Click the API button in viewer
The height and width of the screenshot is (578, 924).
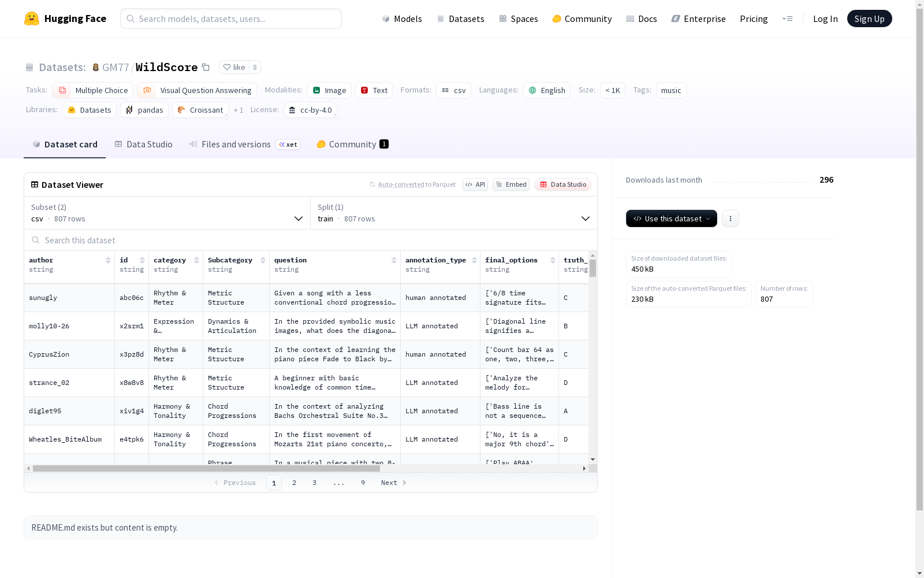tap(475, 184)
